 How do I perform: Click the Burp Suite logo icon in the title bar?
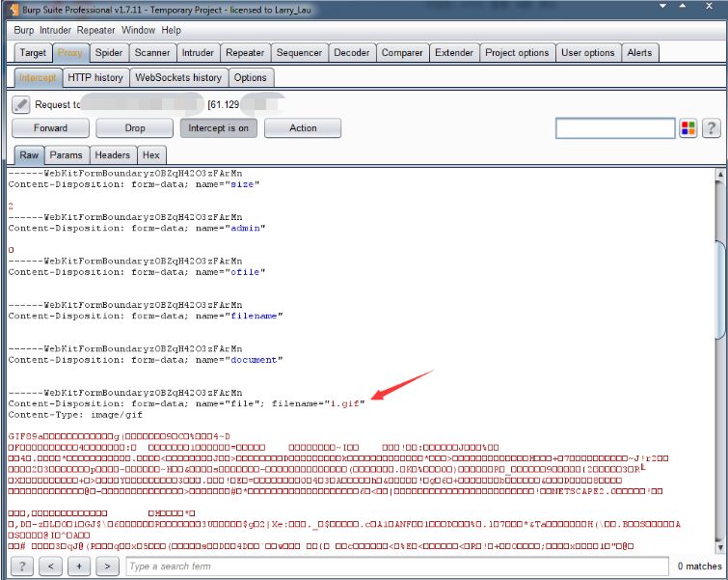coord(13,10)
